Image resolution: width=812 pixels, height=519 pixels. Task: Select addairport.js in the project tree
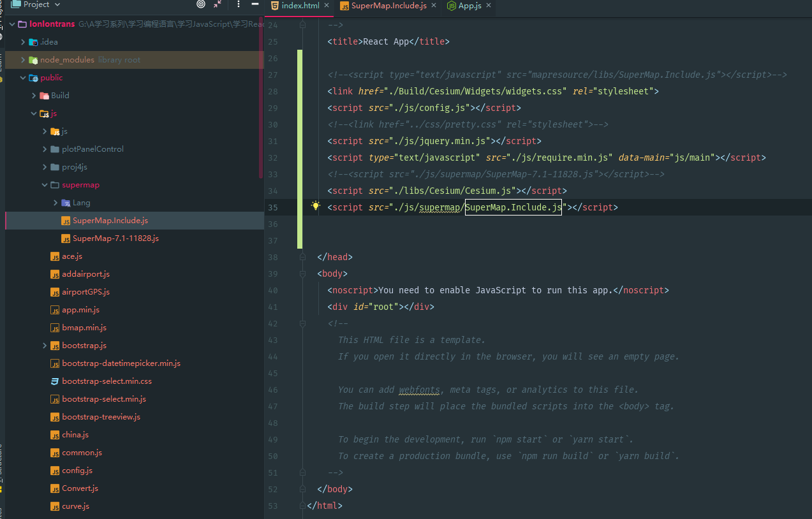point(85,274)
